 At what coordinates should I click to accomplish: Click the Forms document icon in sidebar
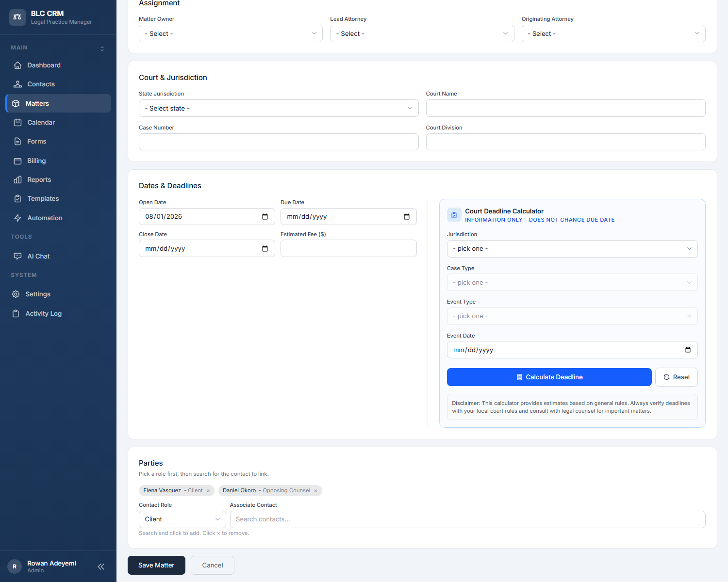[17, 141]
